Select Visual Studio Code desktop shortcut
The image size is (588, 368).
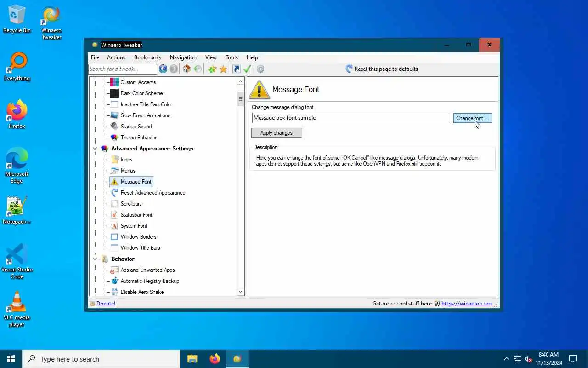17,262
